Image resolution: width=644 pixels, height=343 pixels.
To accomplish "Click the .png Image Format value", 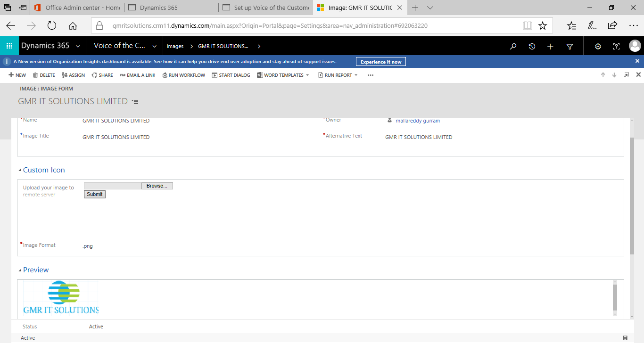I will click(88, 246).
